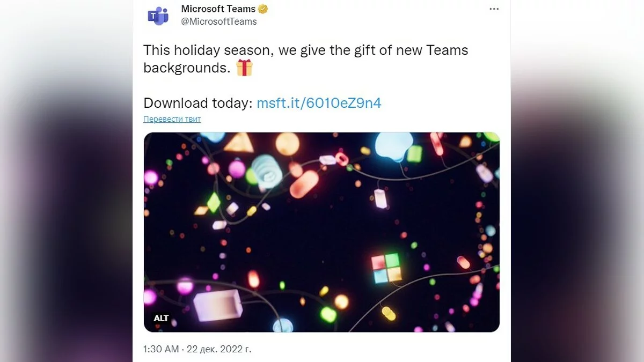Open the holiday lights background image
Screen dimensions: 644x362
321,232
